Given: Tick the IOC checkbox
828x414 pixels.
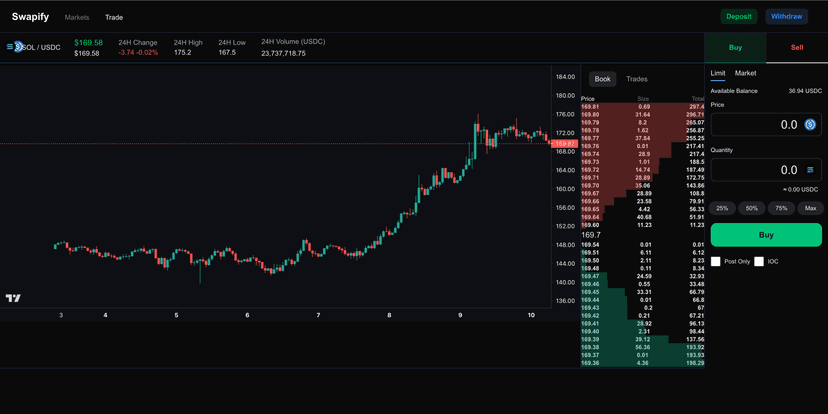Looking at the screenshot, I should tap(759, 262).
